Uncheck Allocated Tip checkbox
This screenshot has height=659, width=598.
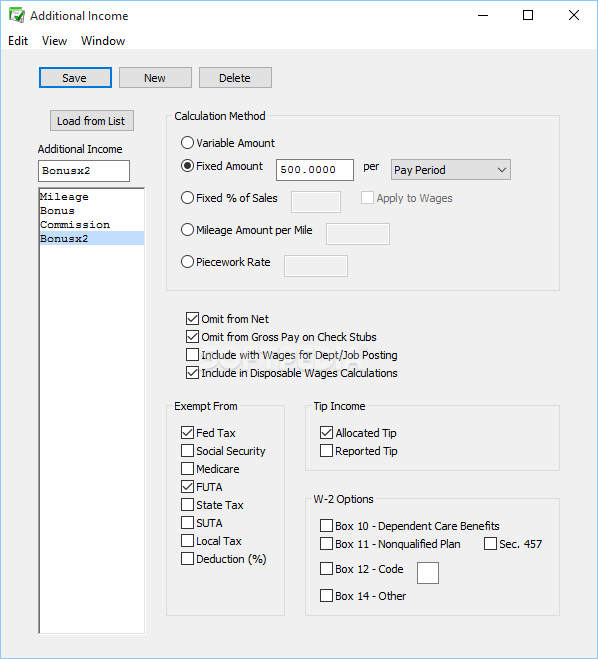(327, 433)
